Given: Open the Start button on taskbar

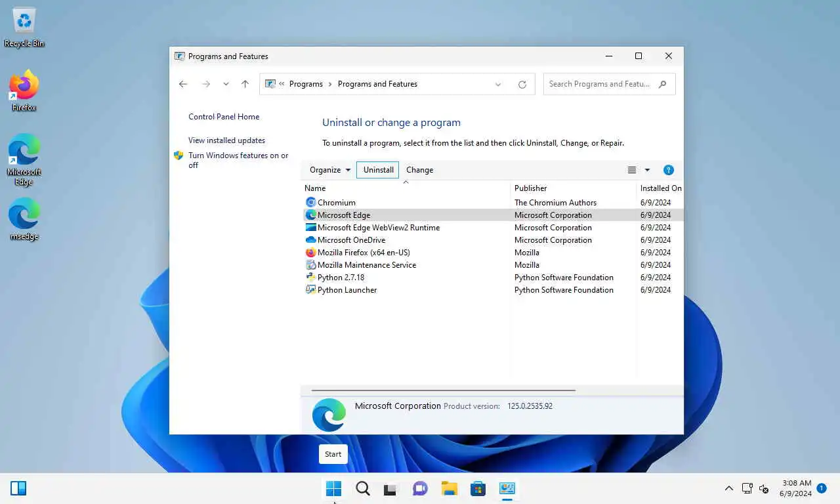Looking at the screenshot, I should point(333,488).
